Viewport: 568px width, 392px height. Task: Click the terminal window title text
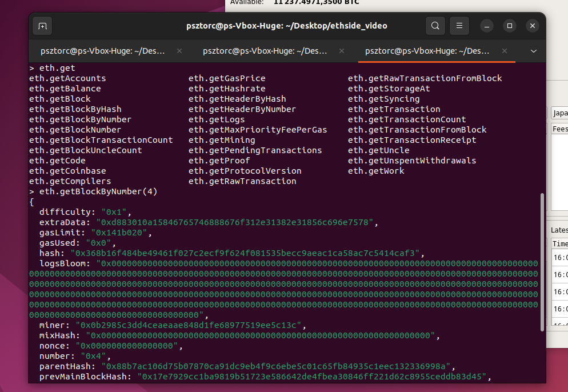pyautogui.click(x=287, y=26)
